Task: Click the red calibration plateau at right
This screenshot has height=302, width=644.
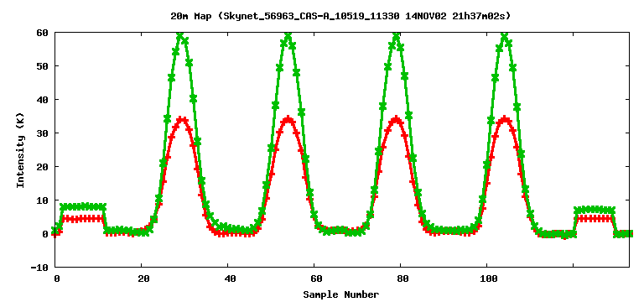Action: (595, 218)
